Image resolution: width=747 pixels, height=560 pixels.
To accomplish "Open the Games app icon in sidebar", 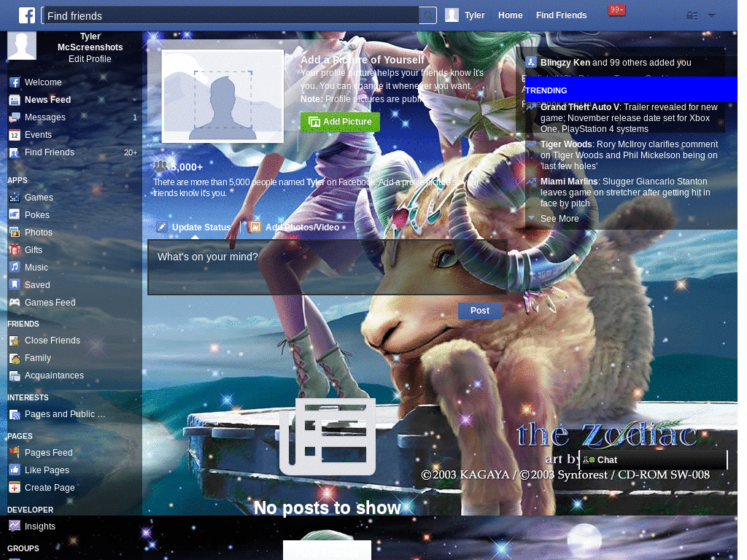I will pos(15,197).
